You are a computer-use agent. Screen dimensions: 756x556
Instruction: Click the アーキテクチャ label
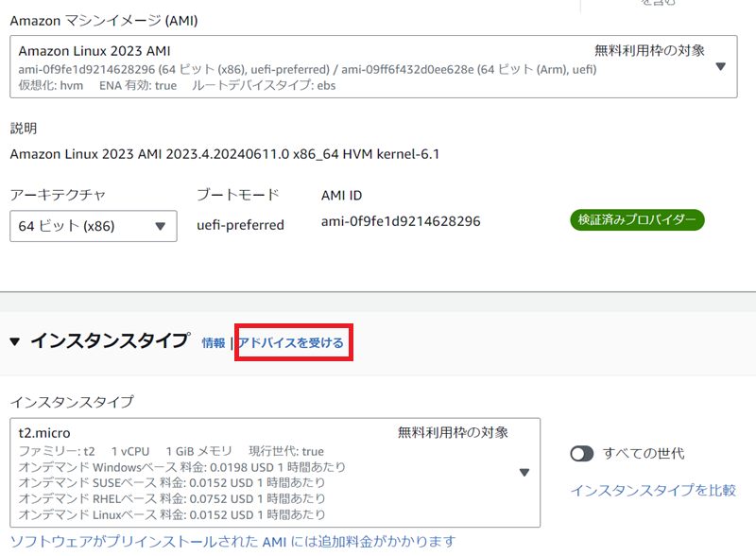[x=58, y=195]
